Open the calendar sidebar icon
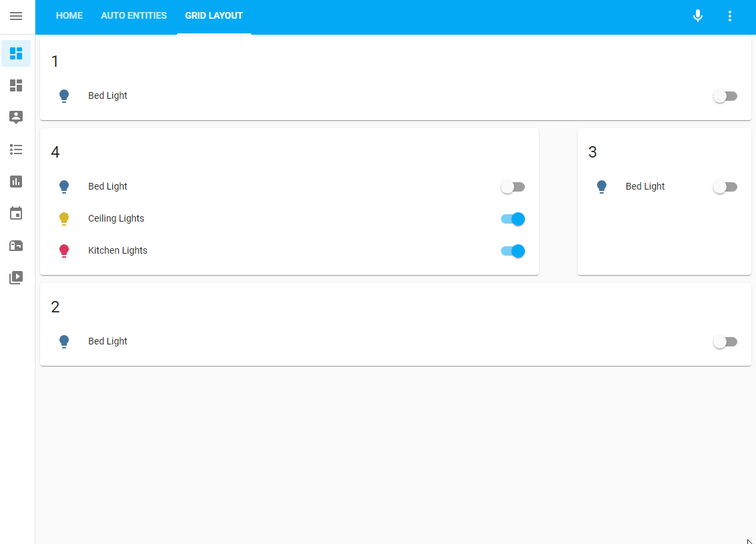This screenshot has width=756, height=544. coord(16,213)
